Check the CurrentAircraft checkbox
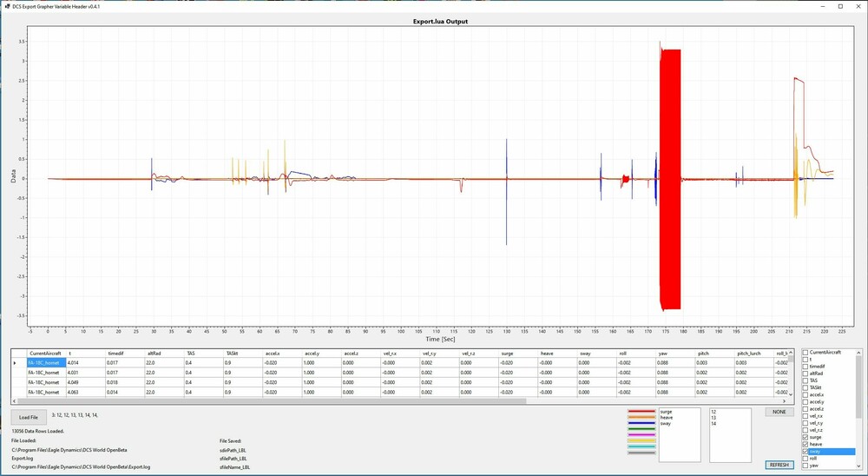This screenshot has width=868, height=476. click(x=805, y=353)
